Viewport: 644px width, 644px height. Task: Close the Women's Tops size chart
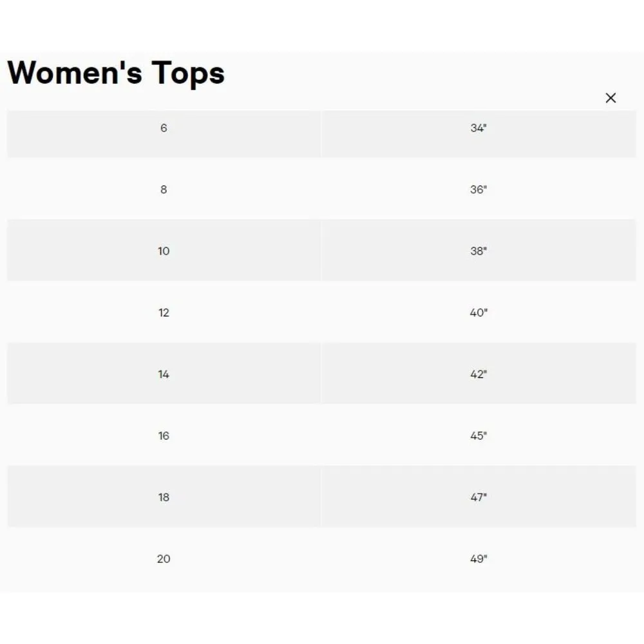(611, 98)
